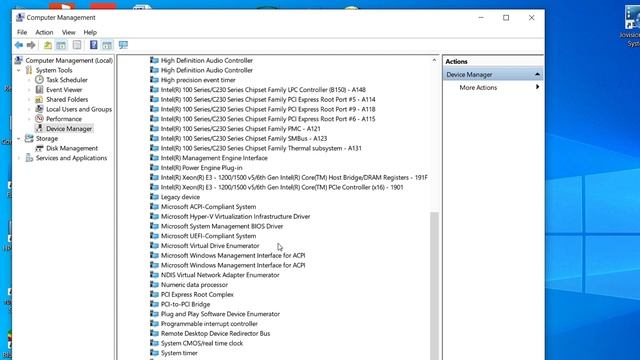The width and height of the screenshot is (640, 360).
Task: Open the View menu
Action: [69, 32]
